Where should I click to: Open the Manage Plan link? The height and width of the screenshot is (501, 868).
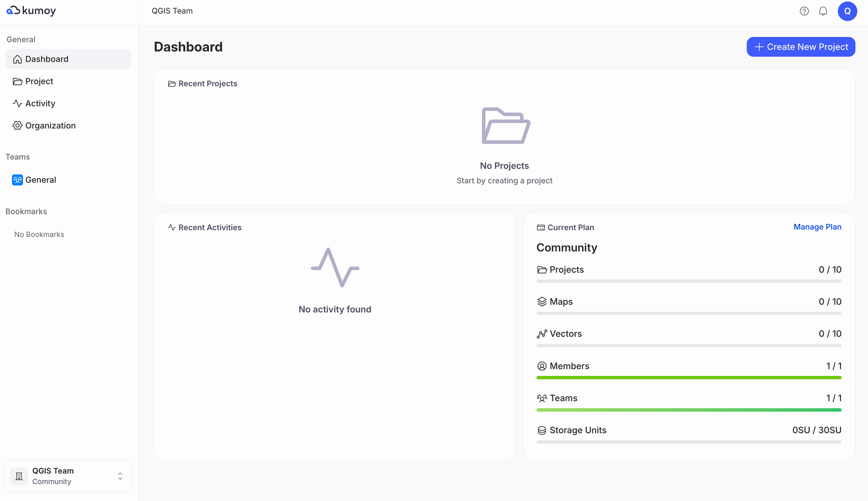[817, 227]
